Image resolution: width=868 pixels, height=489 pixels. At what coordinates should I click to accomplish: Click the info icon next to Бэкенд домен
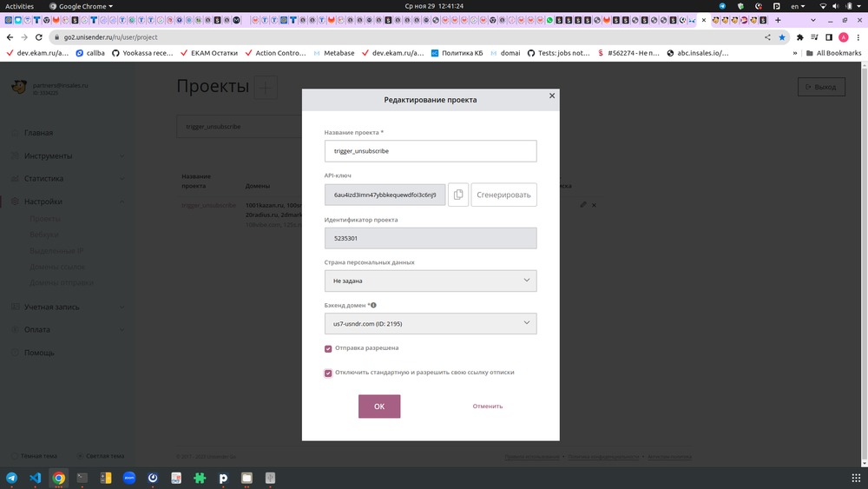pyautogui.click(x=373, y=305)
